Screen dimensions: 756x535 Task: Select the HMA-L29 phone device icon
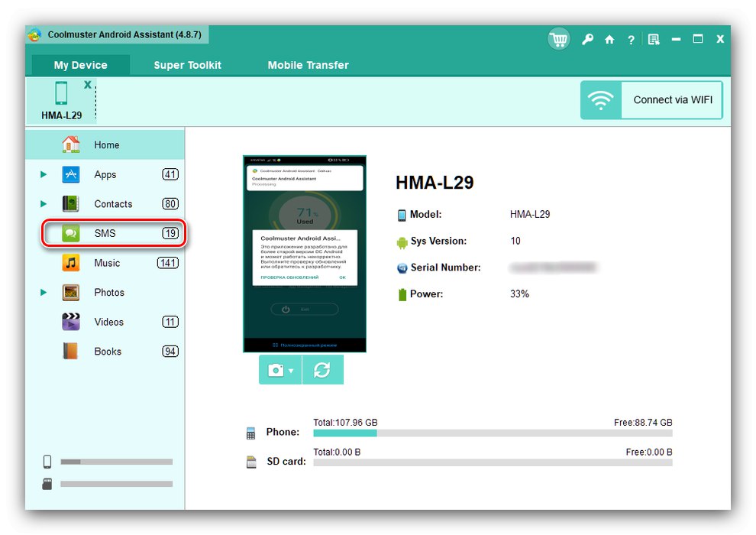(61, 93)
